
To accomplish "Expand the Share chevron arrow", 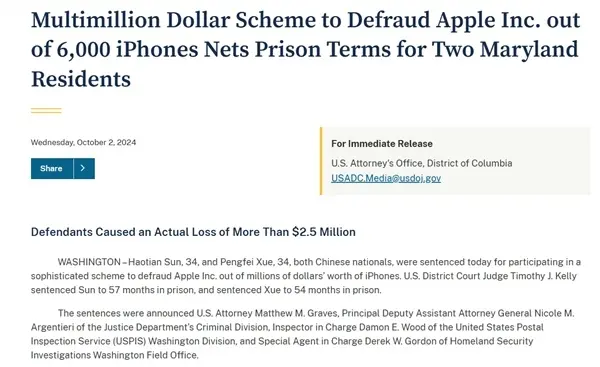I will coord(84,168).
